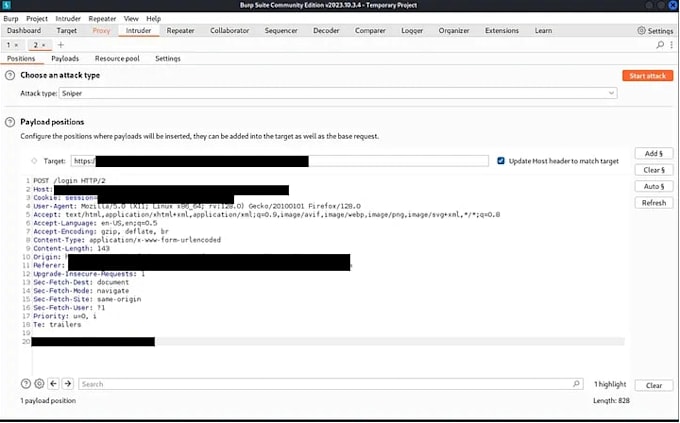Close Intruder tab 1
The width and height of the screenshot is (680, 423).
pos(16,45)
